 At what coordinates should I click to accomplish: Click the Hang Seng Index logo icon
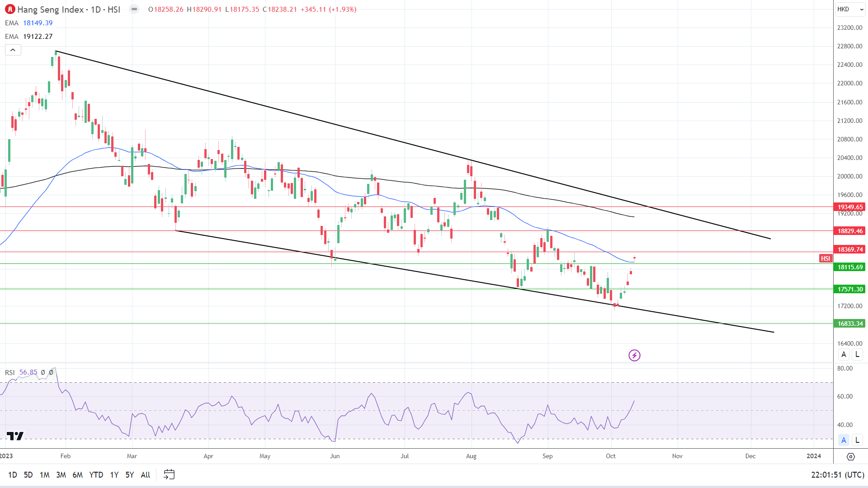(x=10, y=9)
